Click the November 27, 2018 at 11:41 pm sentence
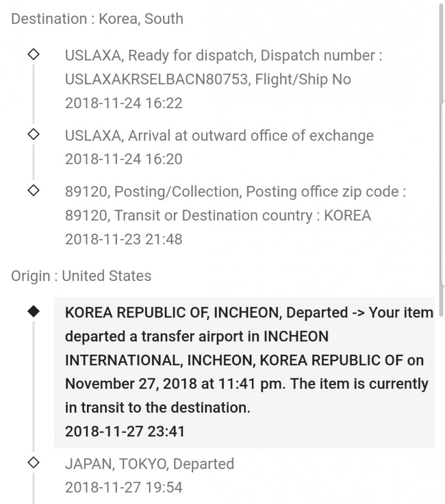Image resolution: width=445 pixels, height=504 pixels. [x=175, y=384]
